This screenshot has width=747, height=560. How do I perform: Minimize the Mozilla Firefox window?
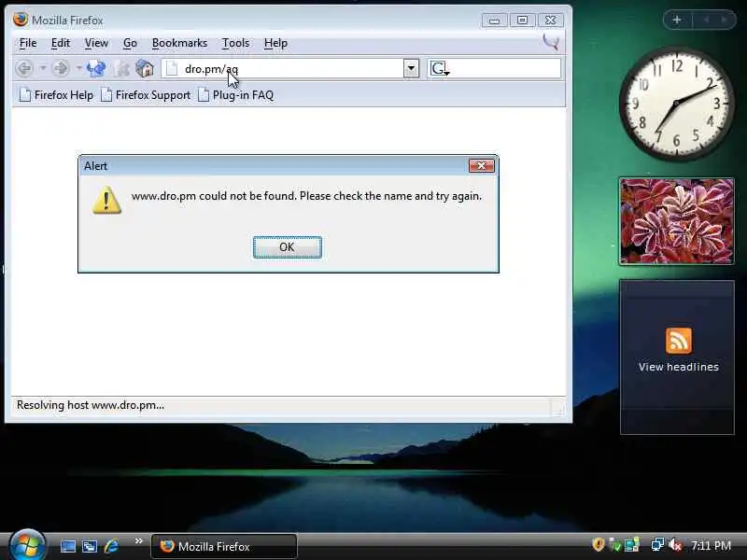click(494, 21)
